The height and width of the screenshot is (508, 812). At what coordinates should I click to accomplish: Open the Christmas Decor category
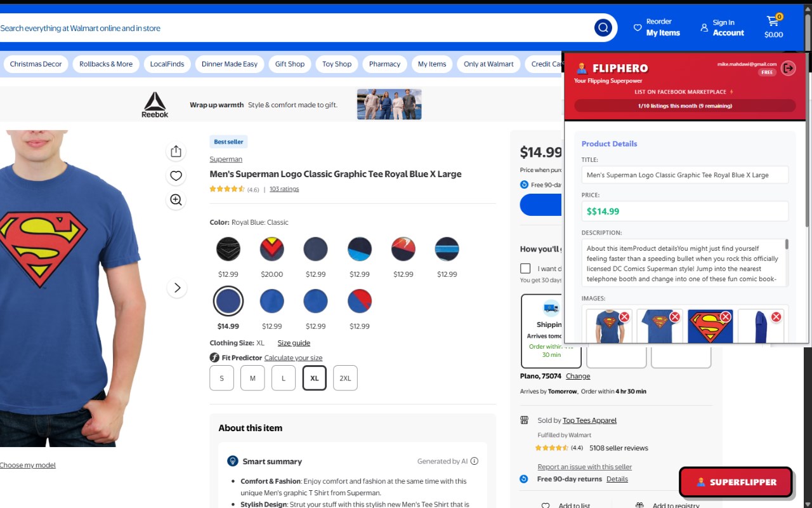click(36, 64)
